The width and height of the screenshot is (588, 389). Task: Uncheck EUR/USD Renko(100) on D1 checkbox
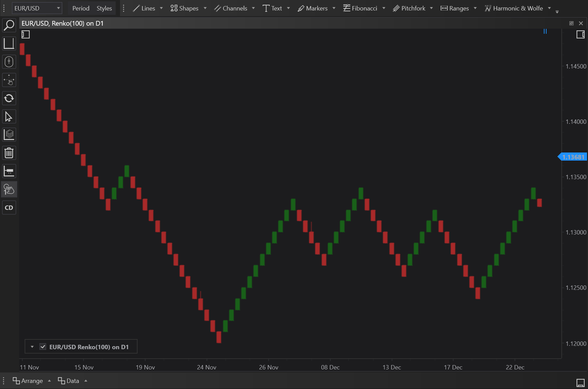(x=43, y=347)
